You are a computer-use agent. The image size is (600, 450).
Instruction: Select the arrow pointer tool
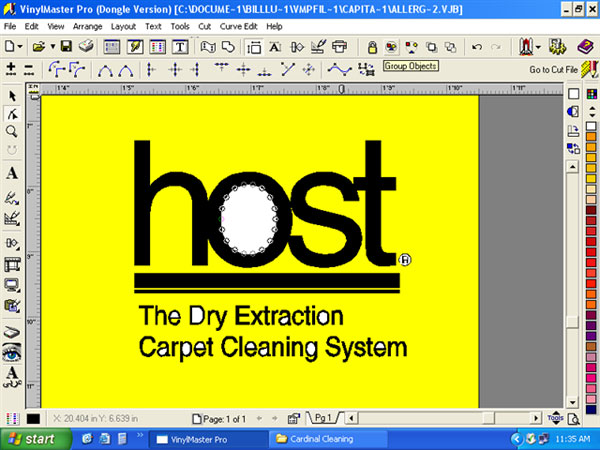coord(13,96)
